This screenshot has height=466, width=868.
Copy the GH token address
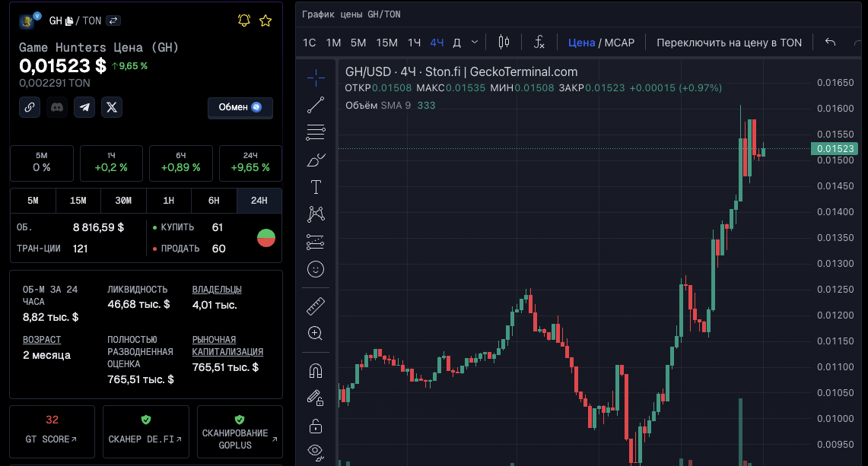pos(69,21)
